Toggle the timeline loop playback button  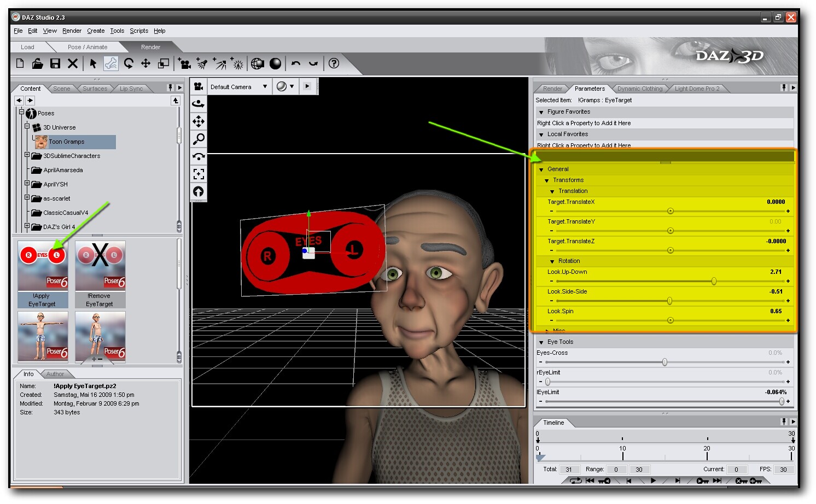(575, 481)
